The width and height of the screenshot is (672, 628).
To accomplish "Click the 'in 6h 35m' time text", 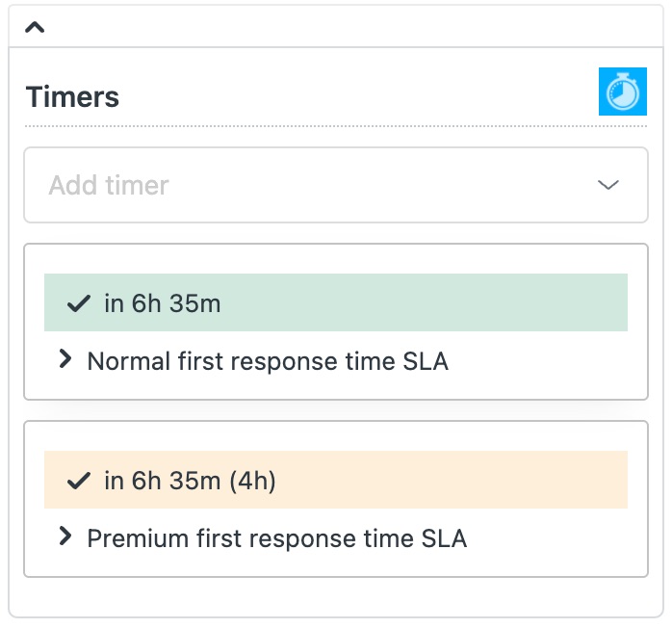I will [x=163, y=303].
